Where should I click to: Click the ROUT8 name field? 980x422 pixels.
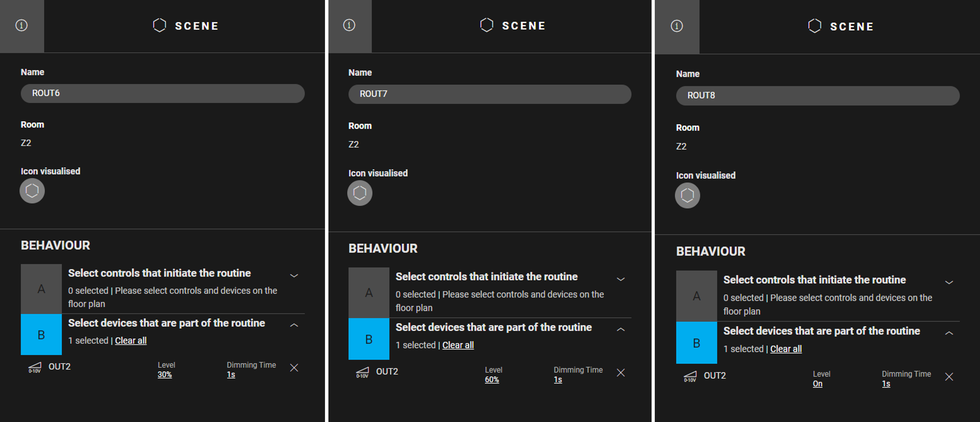[818, 96]
